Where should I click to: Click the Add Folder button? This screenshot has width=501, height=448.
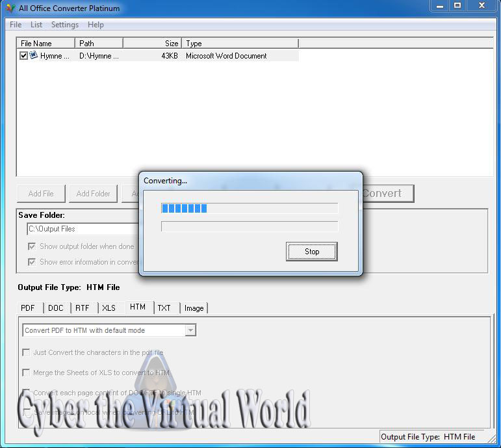point(94,194)
